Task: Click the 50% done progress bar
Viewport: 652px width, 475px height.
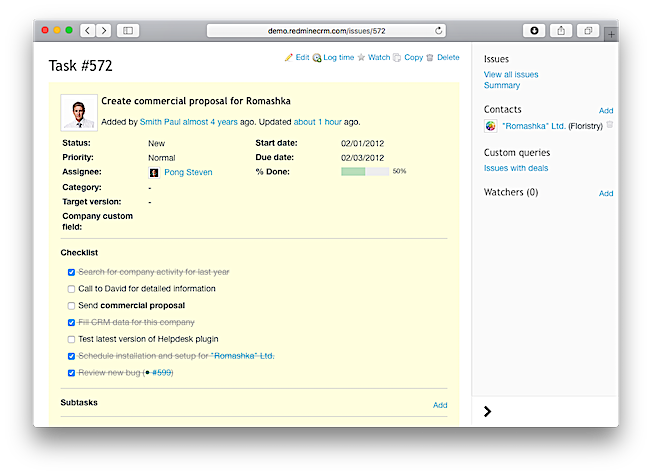Action: tap(365, 172)
